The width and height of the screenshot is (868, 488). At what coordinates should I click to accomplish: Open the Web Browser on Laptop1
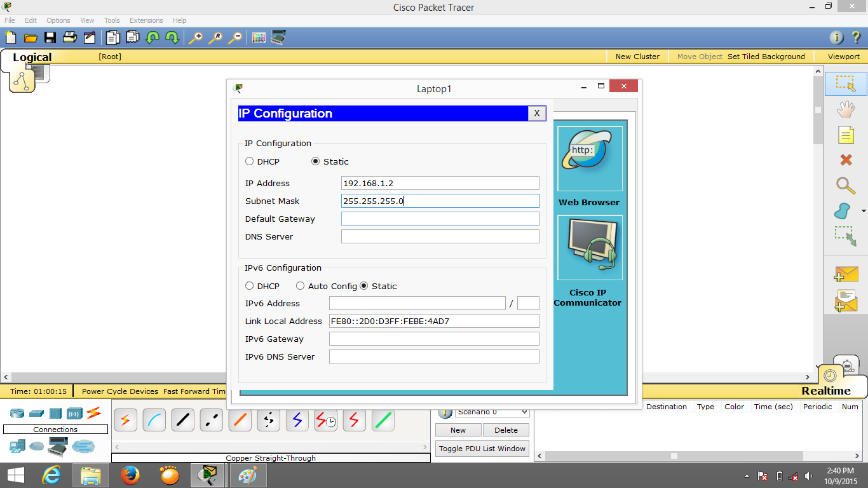click(x=588, y=158)
